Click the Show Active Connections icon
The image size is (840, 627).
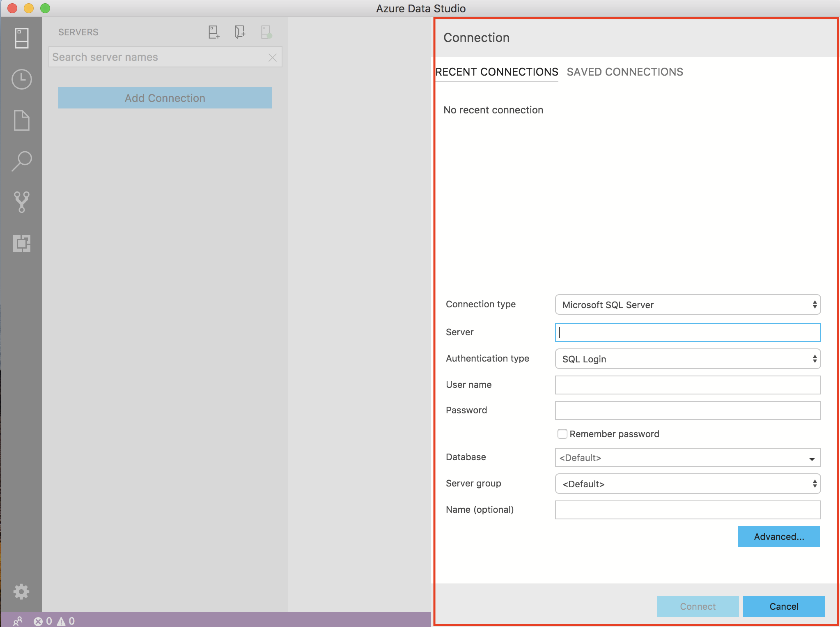click(266, 32)
